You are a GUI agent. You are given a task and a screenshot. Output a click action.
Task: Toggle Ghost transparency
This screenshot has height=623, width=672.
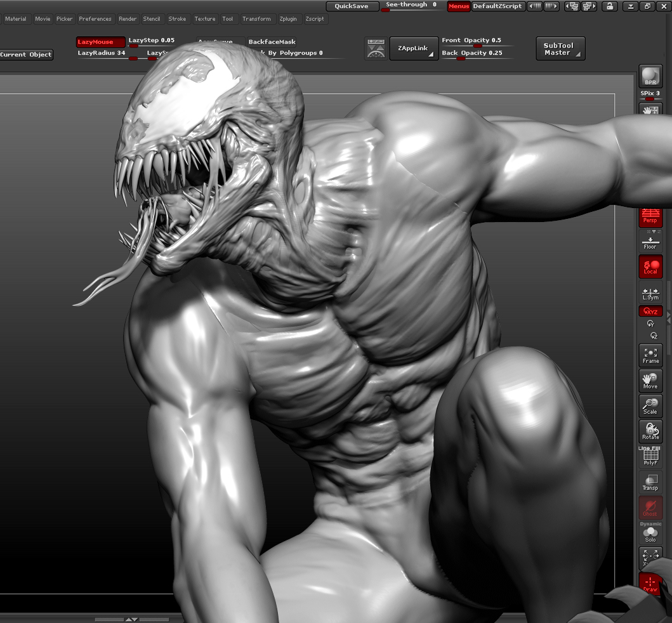tap(650, 508)
